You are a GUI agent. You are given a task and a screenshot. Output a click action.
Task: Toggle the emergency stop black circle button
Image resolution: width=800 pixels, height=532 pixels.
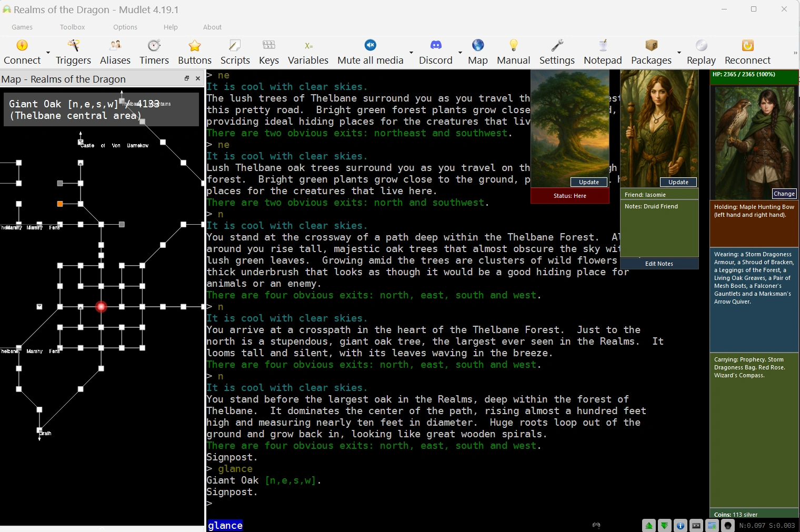pos(728,525)
